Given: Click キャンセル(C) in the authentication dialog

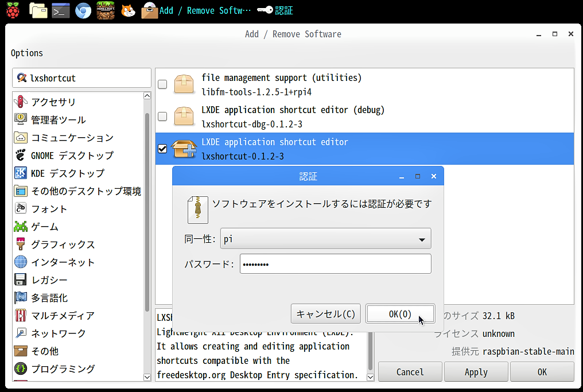Looking at the screenshot, I should click(x=326, y=314).
